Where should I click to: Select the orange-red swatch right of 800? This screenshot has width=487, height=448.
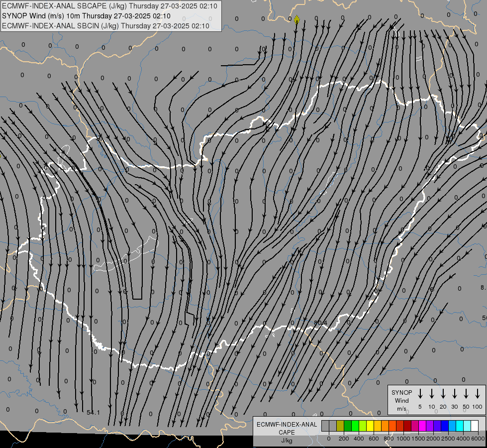click(x=392, y=426)
